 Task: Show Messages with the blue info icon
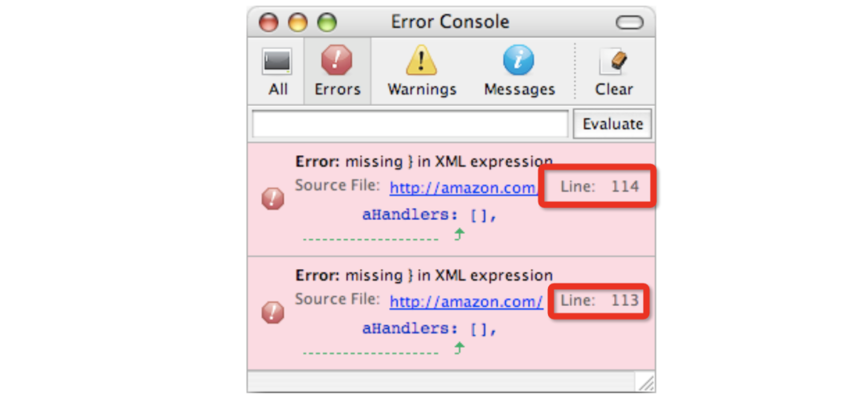518,59
